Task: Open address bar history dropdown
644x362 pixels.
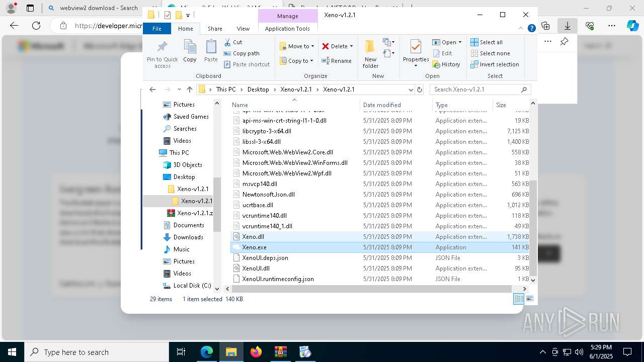Action: point(411,89)
